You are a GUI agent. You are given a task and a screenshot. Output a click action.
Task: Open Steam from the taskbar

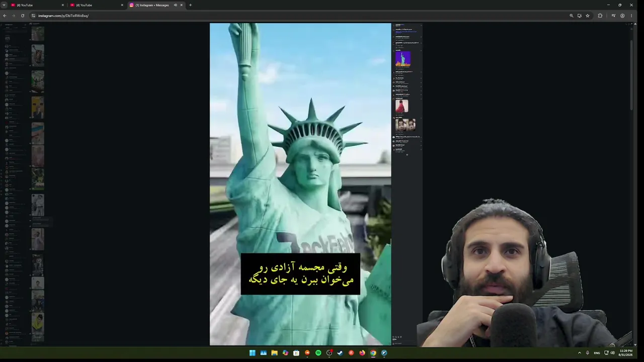[x=340, y=353]
